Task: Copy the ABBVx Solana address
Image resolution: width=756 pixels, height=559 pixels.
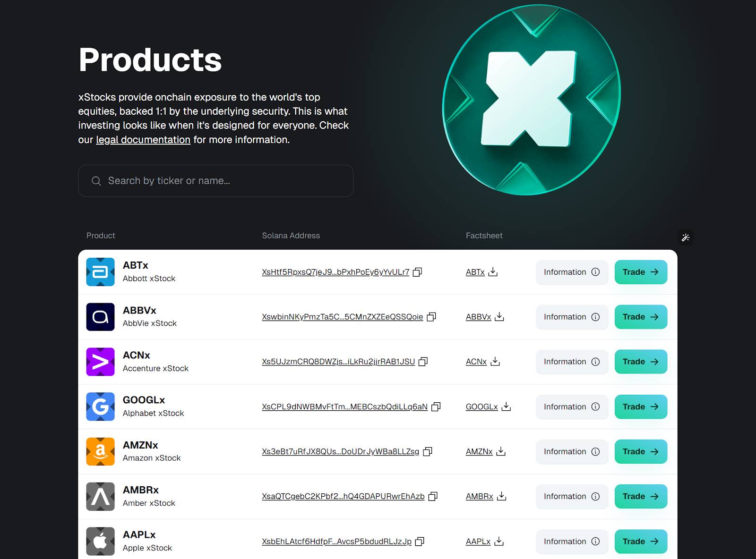Action: point(431,317)
